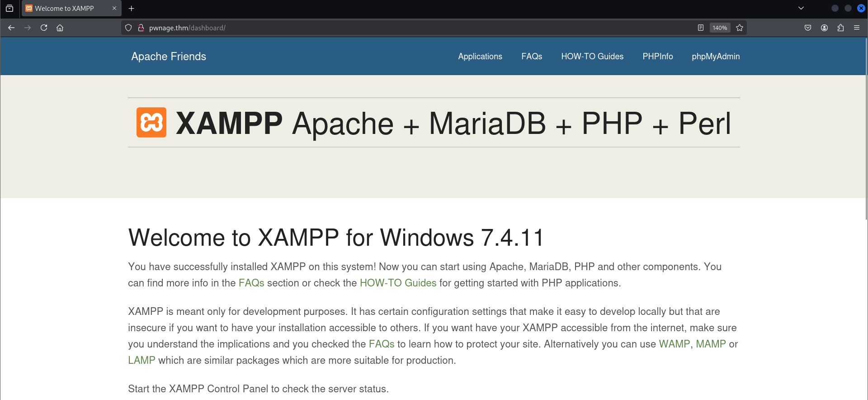Click the 140% zoom level indicator
The width and height of the screenshot is (868, 400).
click(x=720, y=28)
